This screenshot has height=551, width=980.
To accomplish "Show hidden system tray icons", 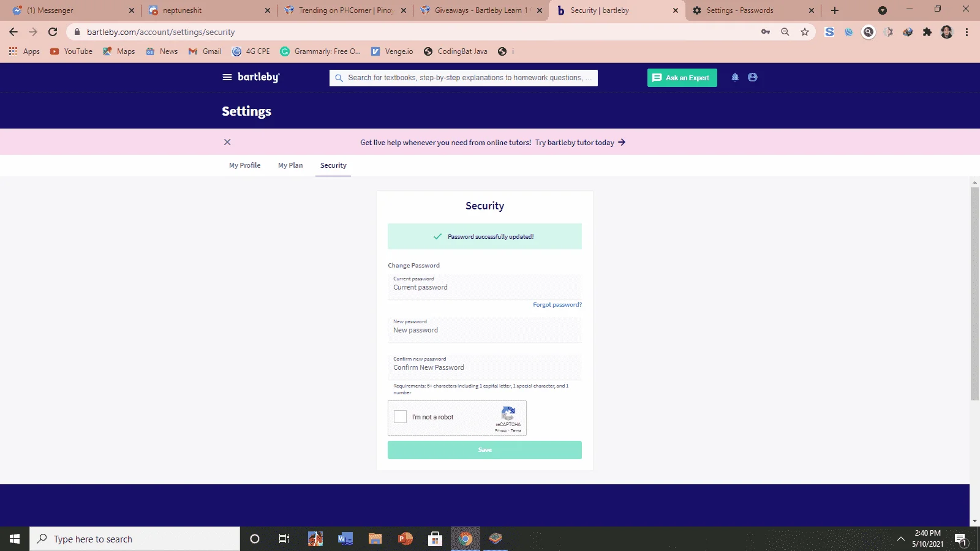I will click(x=900, y=539).
